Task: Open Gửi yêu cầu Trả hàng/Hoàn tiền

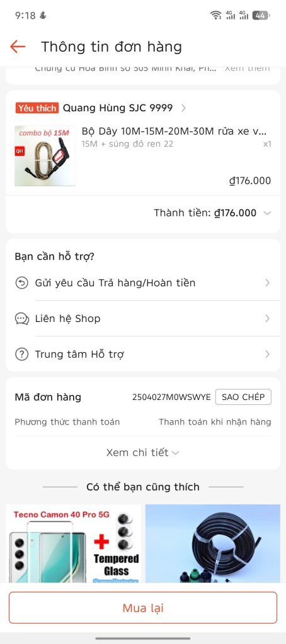Action: (143, 282)
